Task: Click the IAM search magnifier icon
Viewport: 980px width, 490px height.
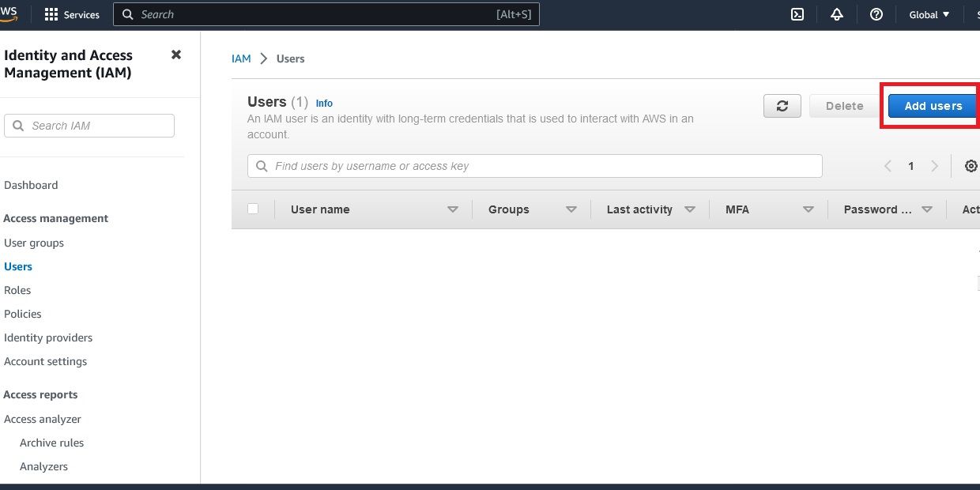Action: pyautogui.click(x=19, y=125)
